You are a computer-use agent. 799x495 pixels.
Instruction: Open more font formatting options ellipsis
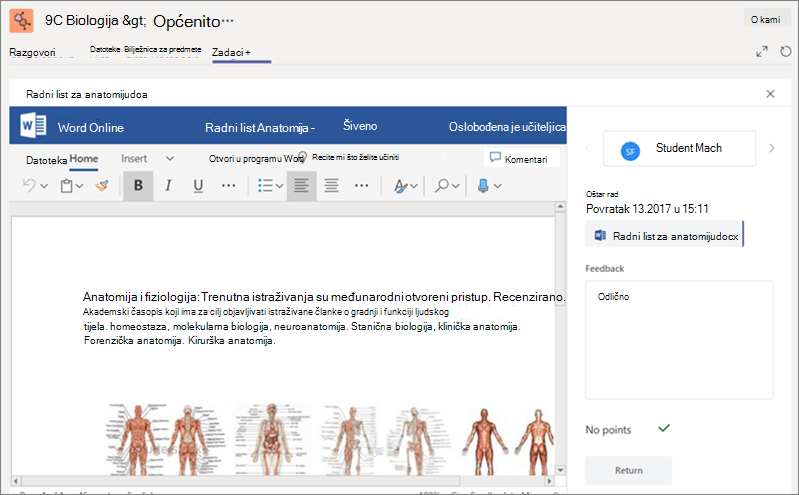[x=229, y=186]
